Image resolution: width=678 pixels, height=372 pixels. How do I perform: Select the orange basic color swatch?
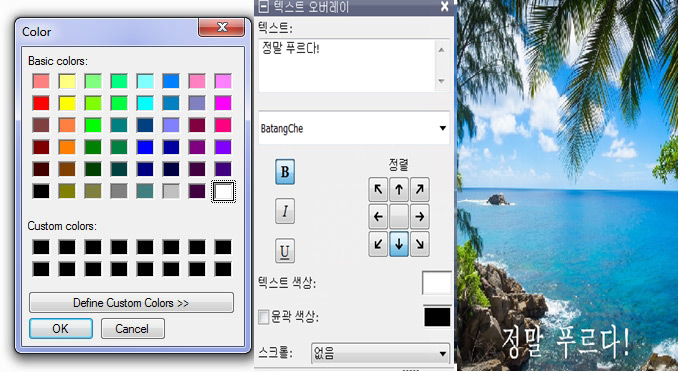(x=67, y=147)
